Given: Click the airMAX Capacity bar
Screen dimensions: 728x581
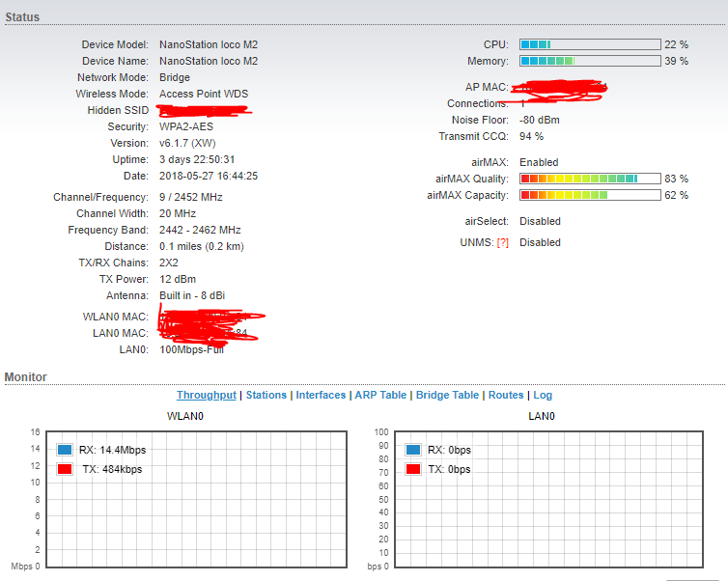Looking at the screenshot, I should coord(590,195).
